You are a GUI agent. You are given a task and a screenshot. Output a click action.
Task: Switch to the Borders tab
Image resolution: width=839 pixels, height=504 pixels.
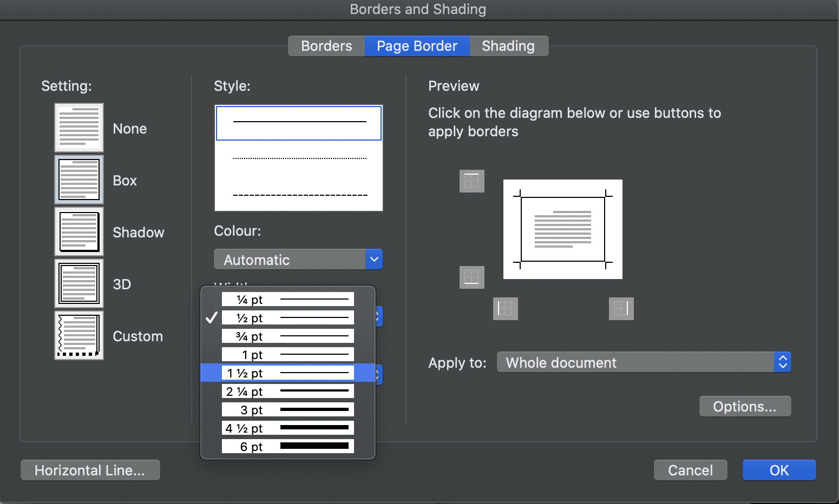point(326,46)
